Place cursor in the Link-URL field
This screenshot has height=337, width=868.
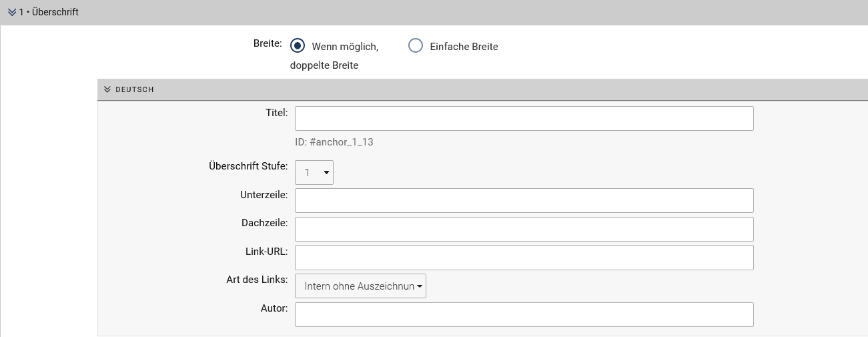pyautogui.click(x=524, y=257)
